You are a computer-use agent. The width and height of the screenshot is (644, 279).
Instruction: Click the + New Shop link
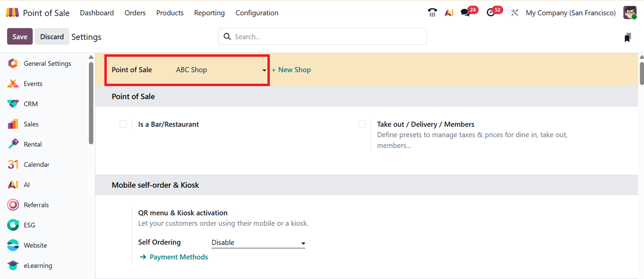(291, 70)
